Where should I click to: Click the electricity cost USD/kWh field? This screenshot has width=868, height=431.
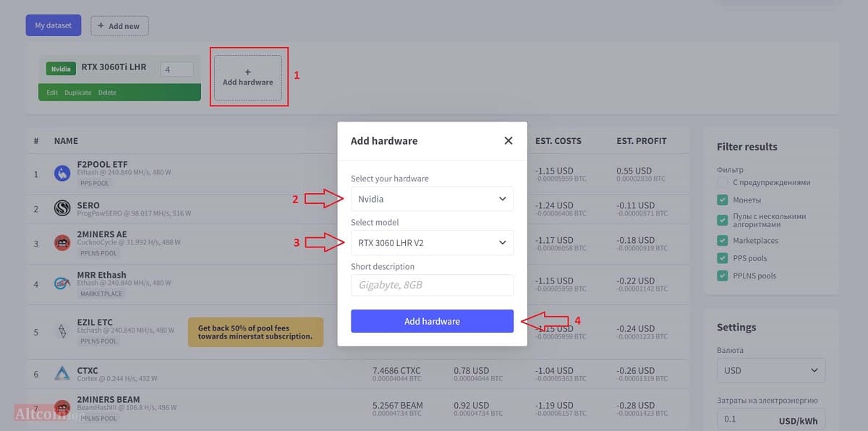[771, 419]
